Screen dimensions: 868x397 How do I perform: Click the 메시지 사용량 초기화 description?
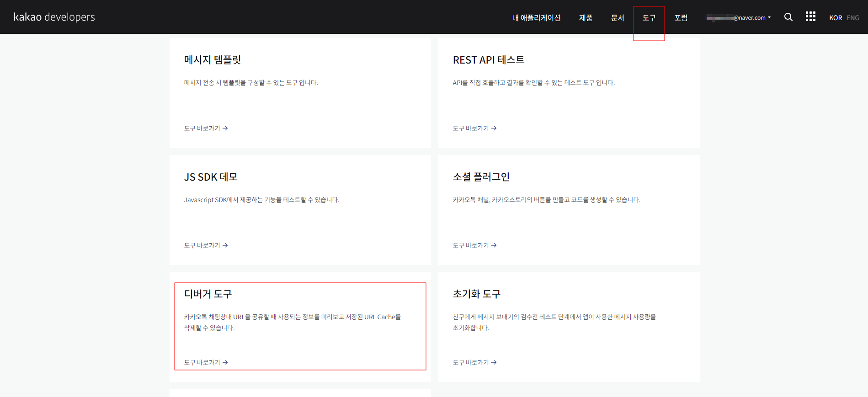coord(554,322)
